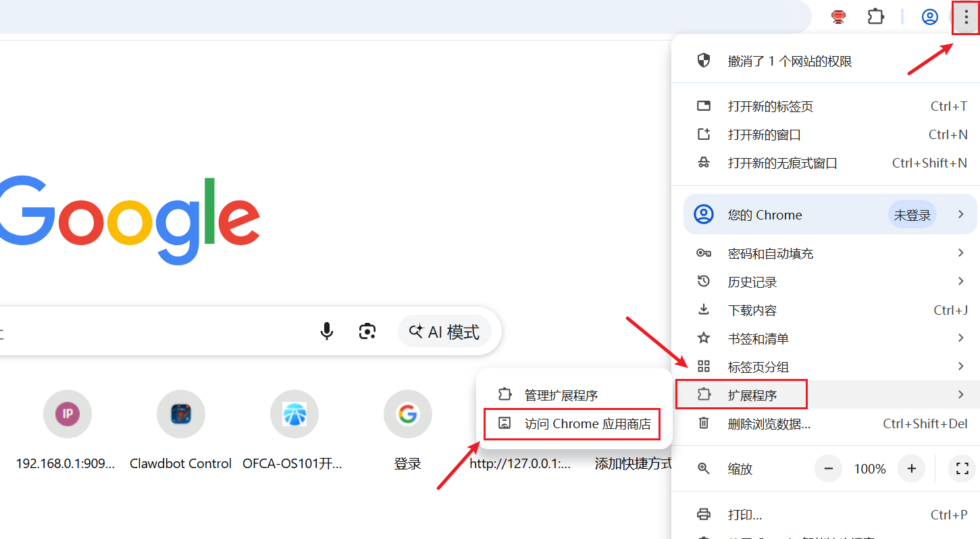Click the download arrow icon
980x539 pixels.
point(704,309)
